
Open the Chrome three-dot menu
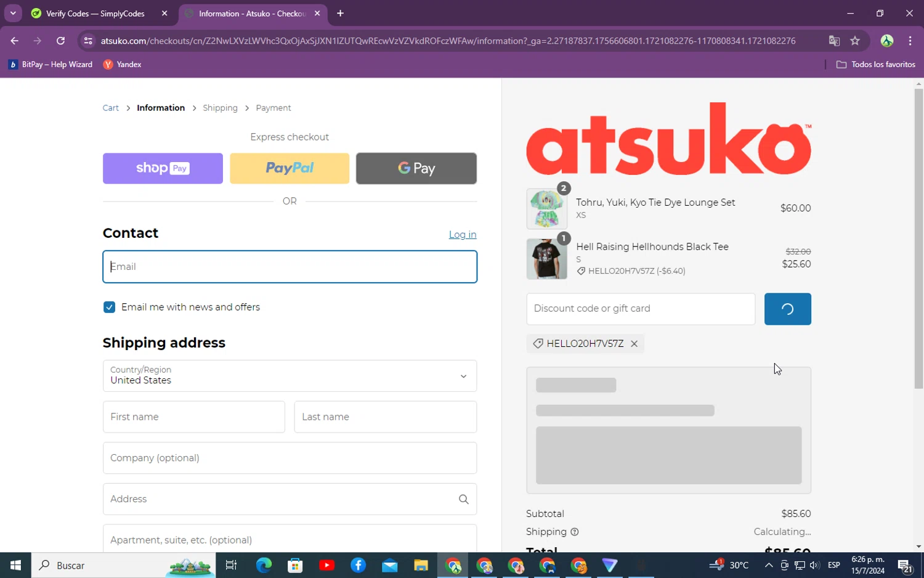pyautogui.click(x=910, y=41)
